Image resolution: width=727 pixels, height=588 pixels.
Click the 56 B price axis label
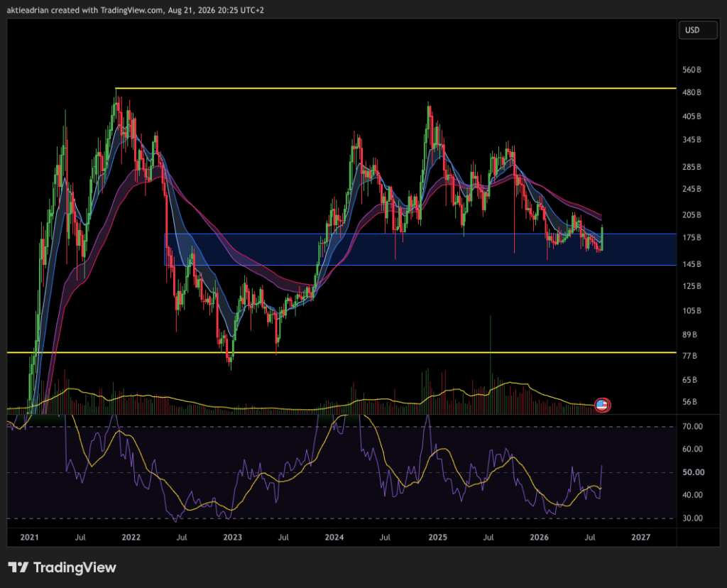point(689,402)
